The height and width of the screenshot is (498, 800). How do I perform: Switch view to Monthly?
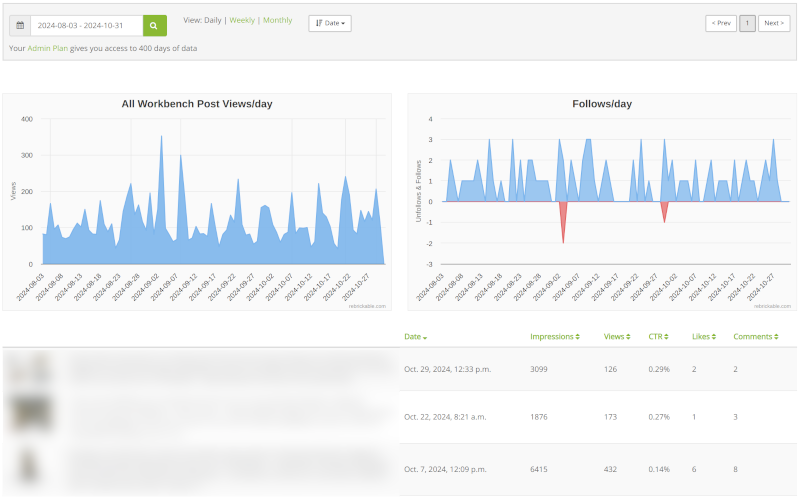pyautogui.click(x=277, y=20)
